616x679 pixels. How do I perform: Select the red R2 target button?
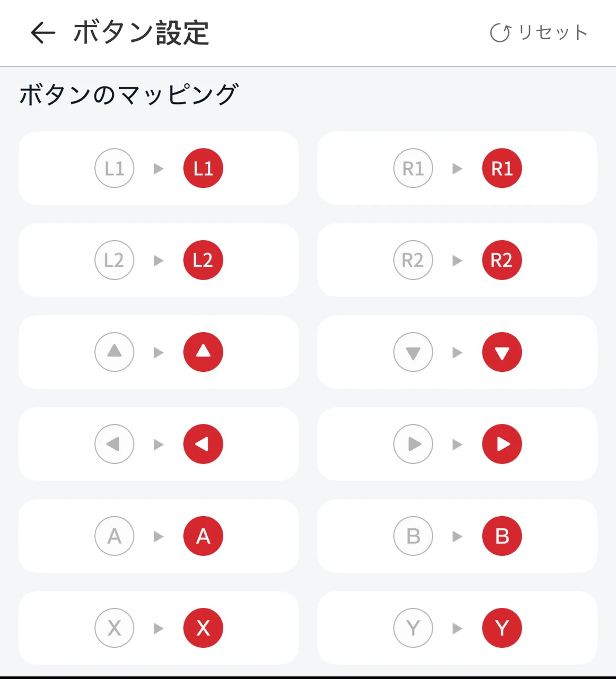[x=501, y=260]
